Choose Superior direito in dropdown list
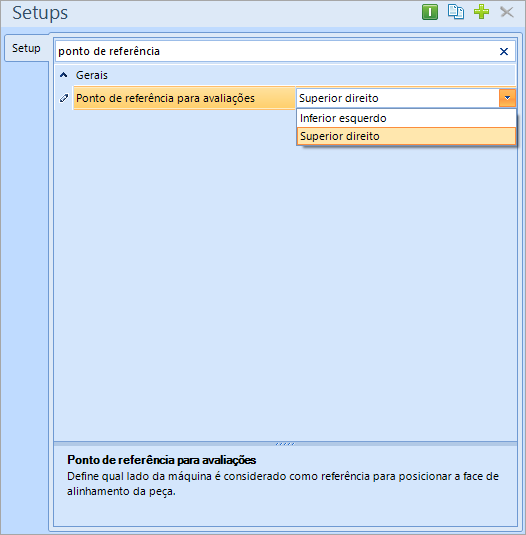 click(x=406, y=136)
